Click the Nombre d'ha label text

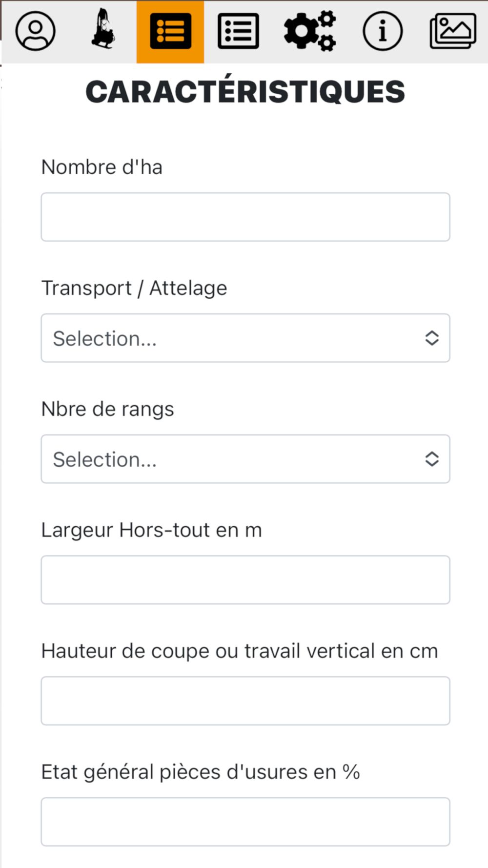(102, 167)
